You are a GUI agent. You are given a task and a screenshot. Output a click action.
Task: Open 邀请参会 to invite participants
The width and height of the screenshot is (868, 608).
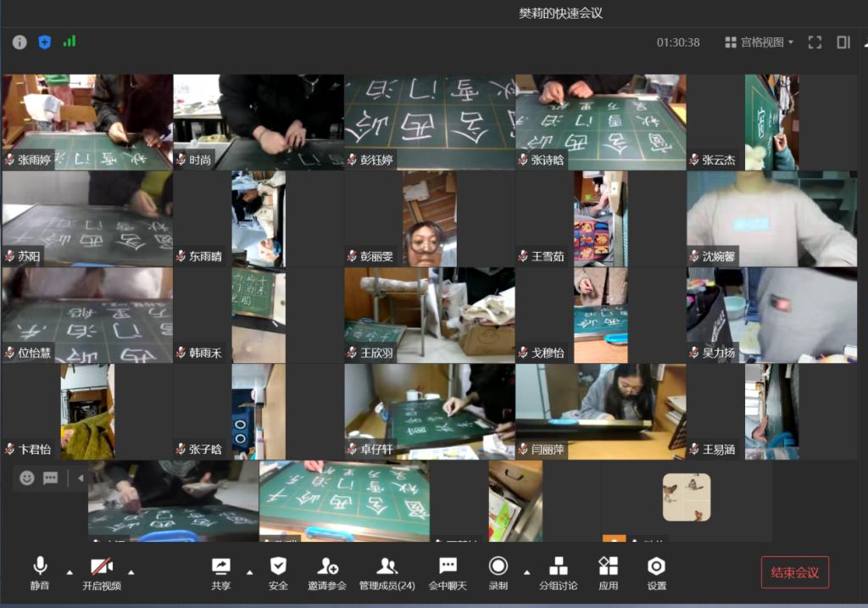tap(328, 572)
